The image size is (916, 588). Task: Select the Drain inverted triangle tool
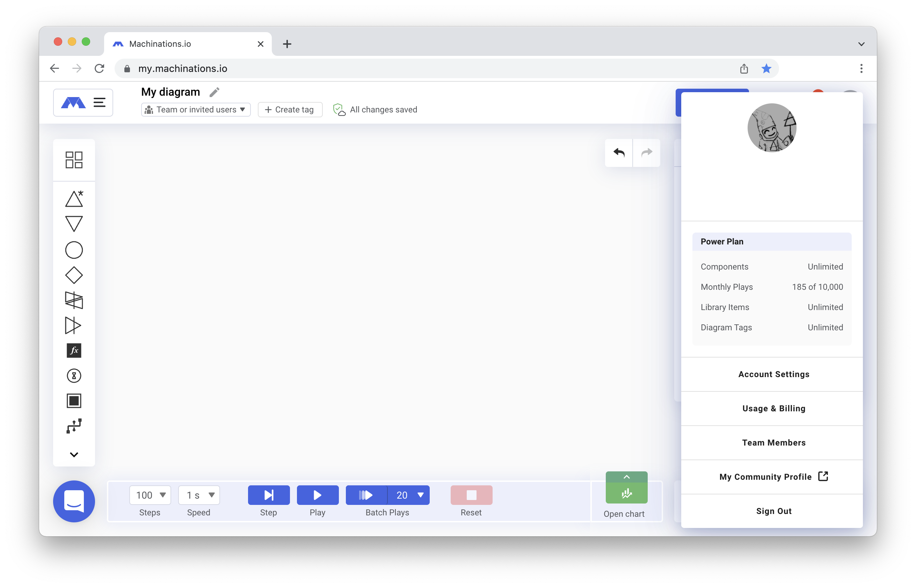74,224
